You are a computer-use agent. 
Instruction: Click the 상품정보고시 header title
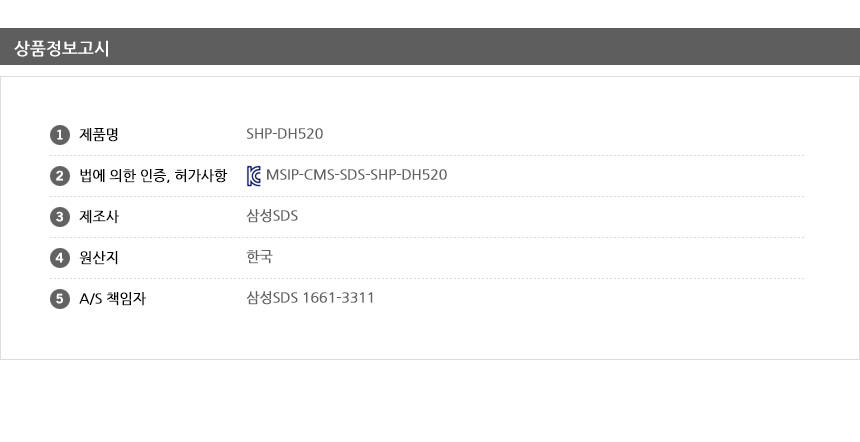click(x=62, y=47)
